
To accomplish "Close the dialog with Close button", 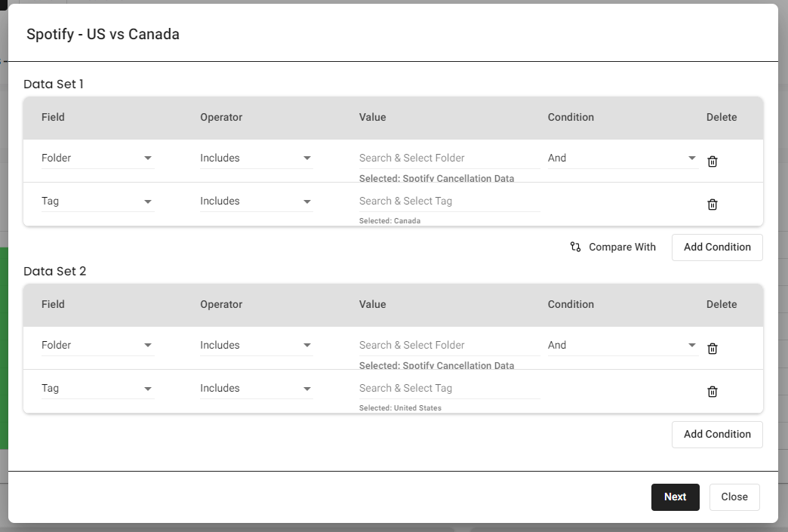I will (734, 497).
